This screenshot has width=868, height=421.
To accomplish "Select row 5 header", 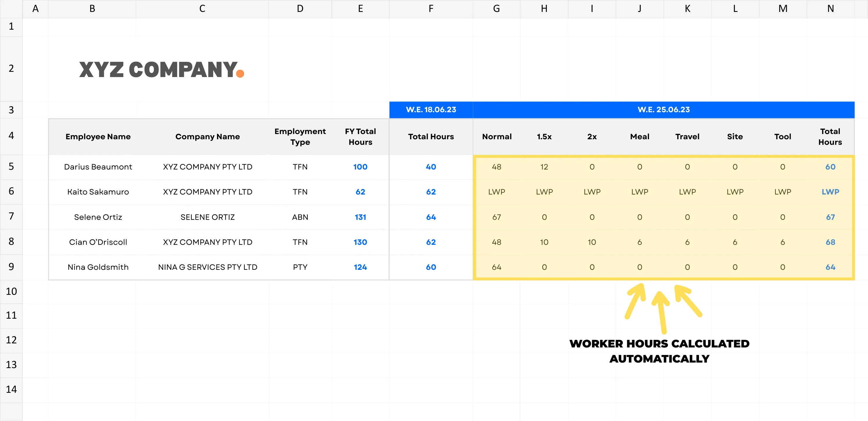I will tap(11, 167).
